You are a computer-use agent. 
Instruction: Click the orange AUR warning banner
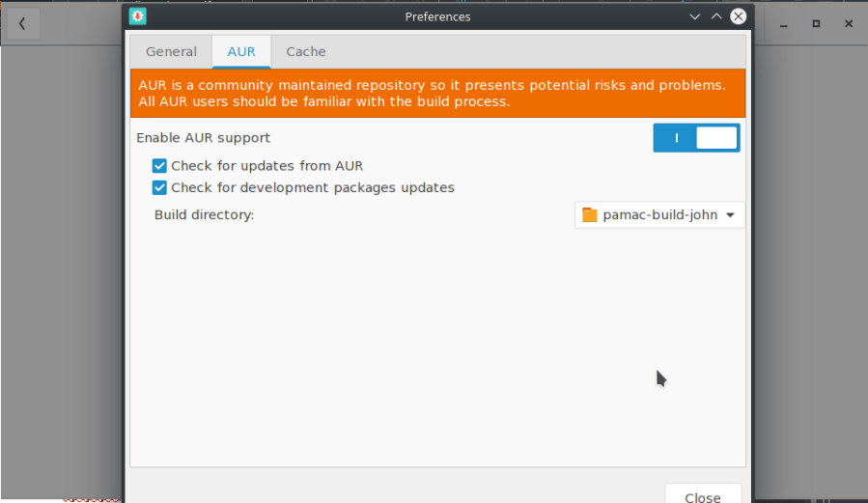pyautogui.click(x=437, y=93)
